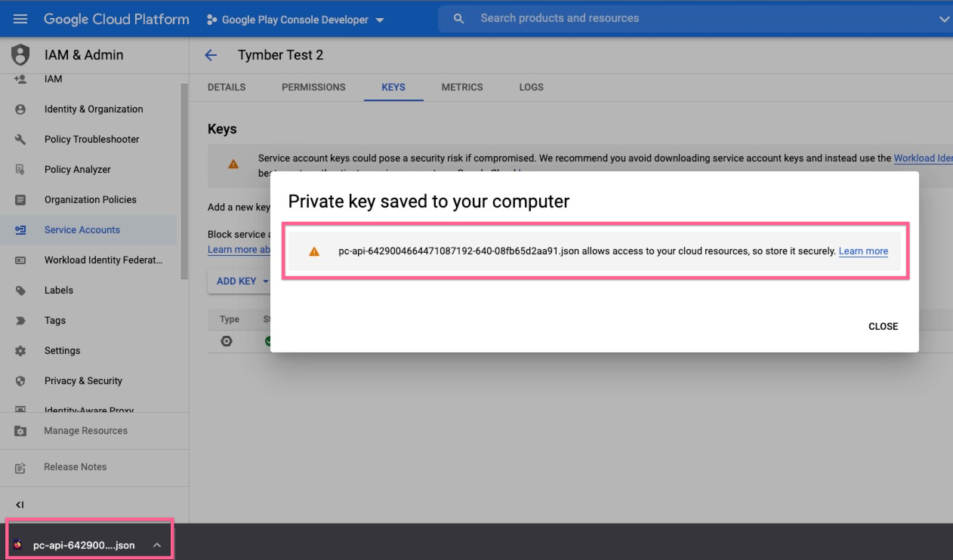The height and width of the screenshot is (560, 953).
Task: Switch to the PERMISSIONS tab
Action: tap(313, 88)
